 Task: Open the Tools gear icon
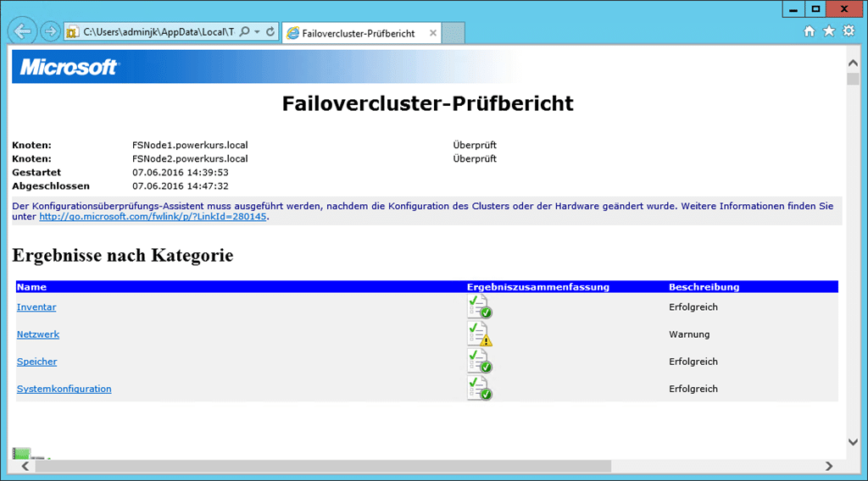coord(849,31)
